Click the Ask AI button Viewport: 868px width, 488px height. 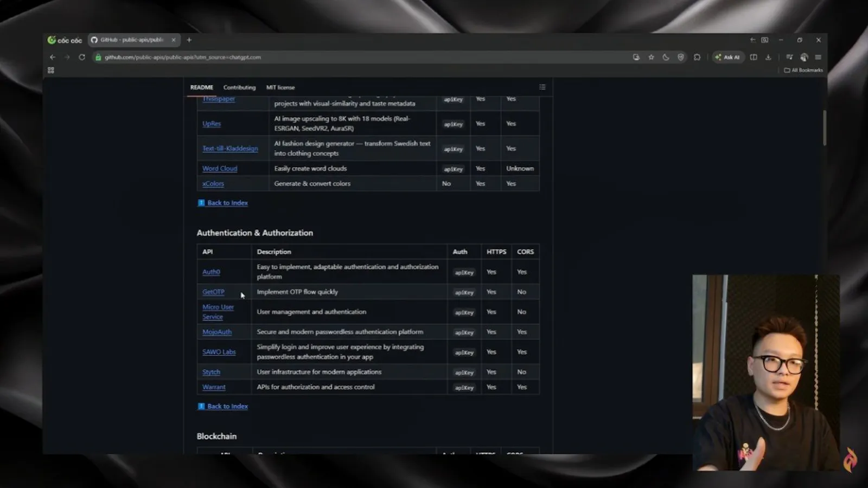pos(727,57)
